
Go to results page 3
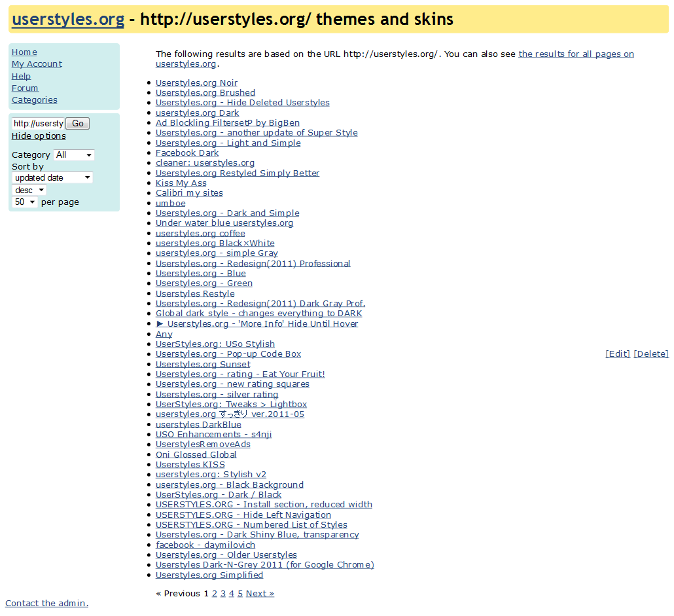222,593
